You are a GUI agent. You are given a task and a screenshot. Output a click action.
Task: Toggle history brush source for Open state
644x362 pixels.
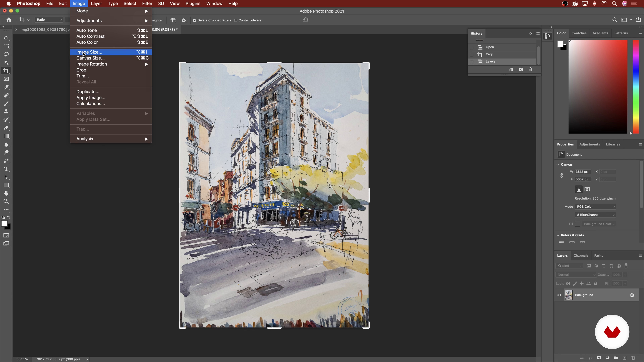[x=471, y=47]
